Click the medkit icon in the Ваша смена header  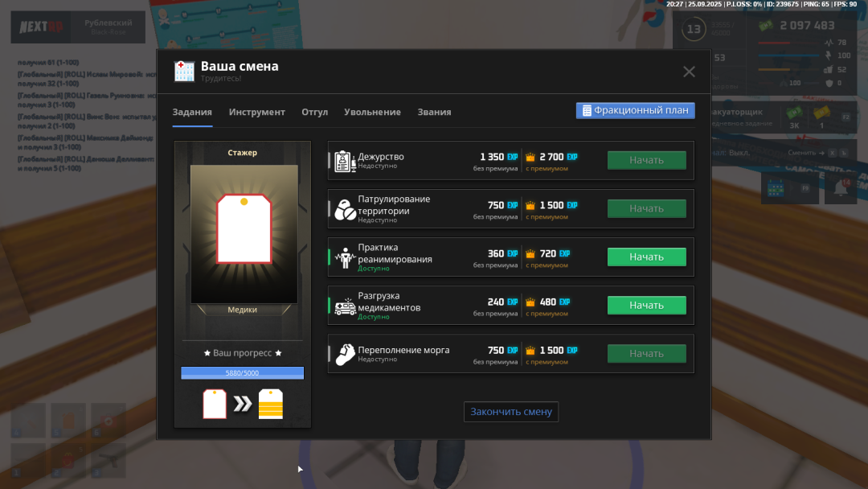coord(184,71)
